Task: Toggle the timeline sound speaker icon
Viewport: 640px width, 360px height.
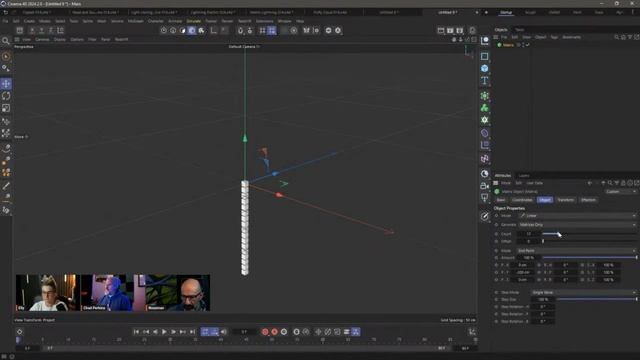Action: tap(224, 332)
